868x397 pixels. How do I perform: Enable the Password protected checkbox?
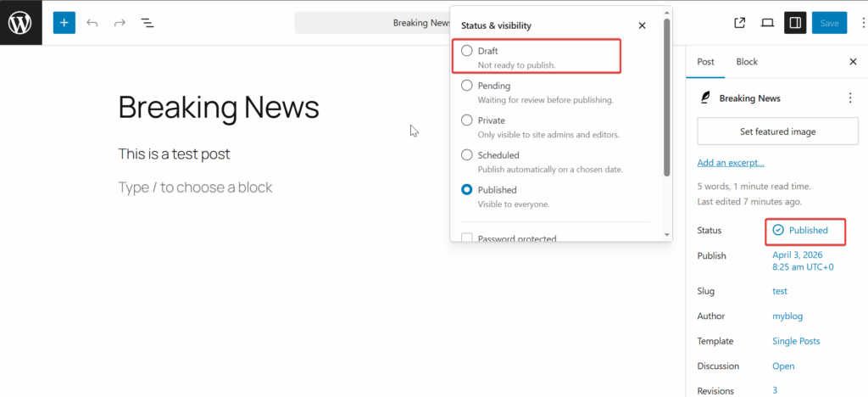[467, 238]
